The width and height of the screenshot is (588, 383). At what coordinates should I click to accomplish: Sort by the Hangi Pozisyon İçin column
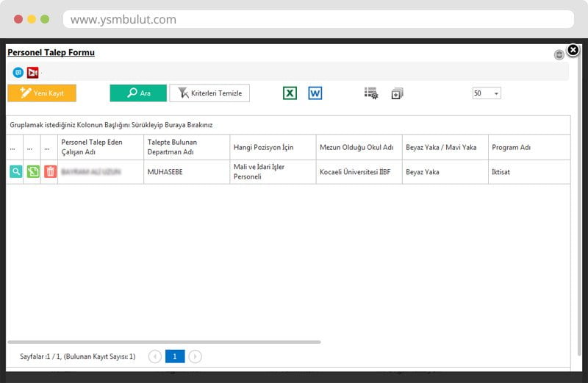pos(263,147)
